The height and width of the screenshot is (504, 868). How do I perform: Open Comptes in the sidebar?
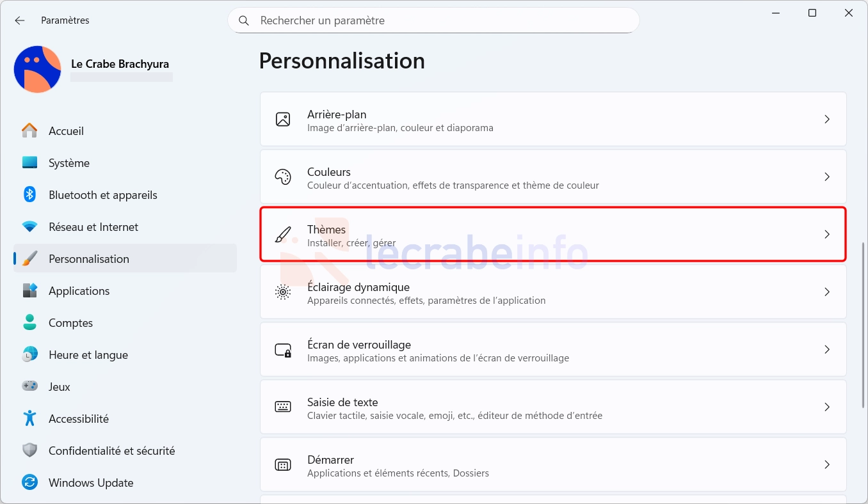click(x=125, y=322)
